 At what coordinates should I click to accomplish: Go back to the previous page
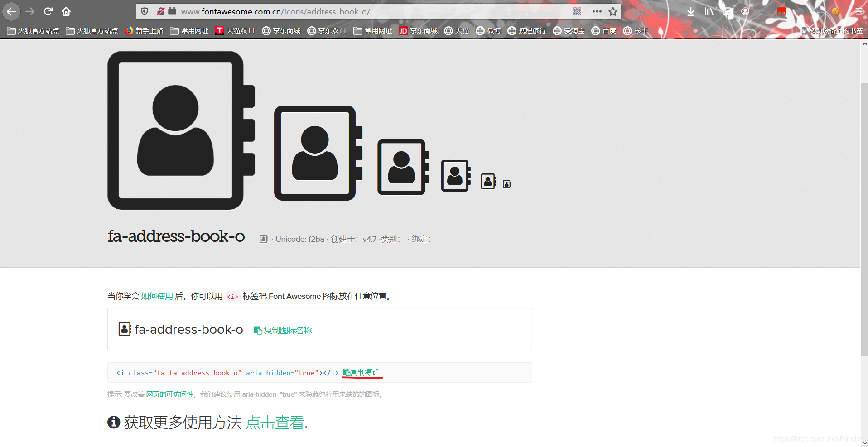coord(11,11)
